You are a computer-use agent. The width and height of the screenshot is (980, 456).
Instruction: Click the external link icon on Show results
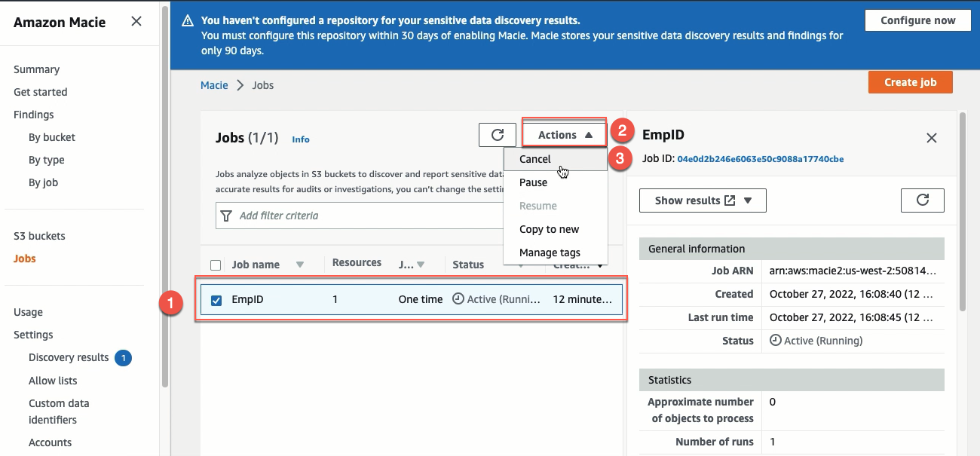pyautogui.click(x=730, y=200)
